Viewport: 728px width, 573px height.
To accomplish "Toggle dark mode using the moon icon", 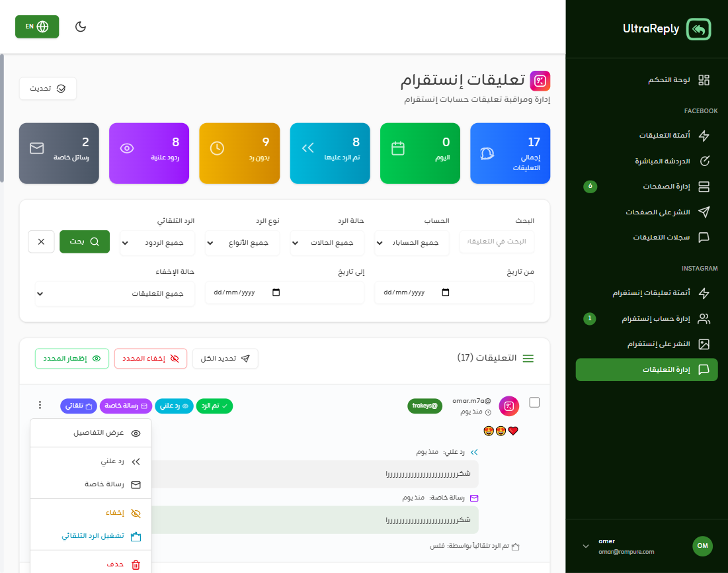I will (x=80, y=26).
